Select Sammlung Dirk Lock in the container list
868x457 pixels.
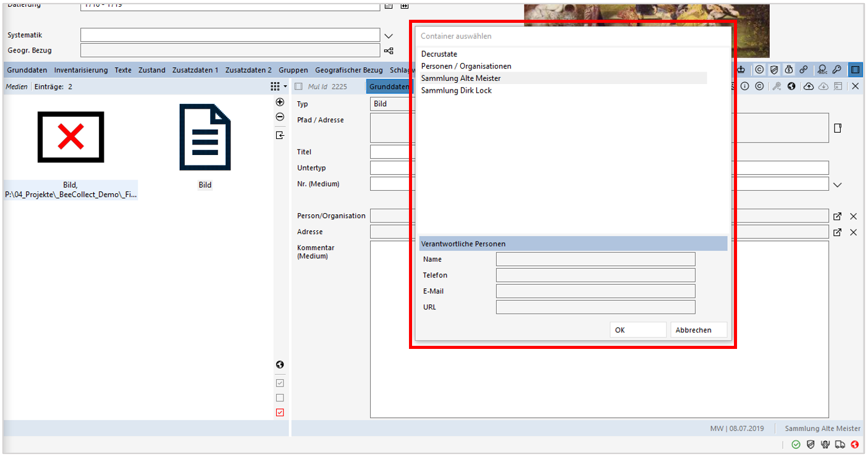(x=457, y=91)
